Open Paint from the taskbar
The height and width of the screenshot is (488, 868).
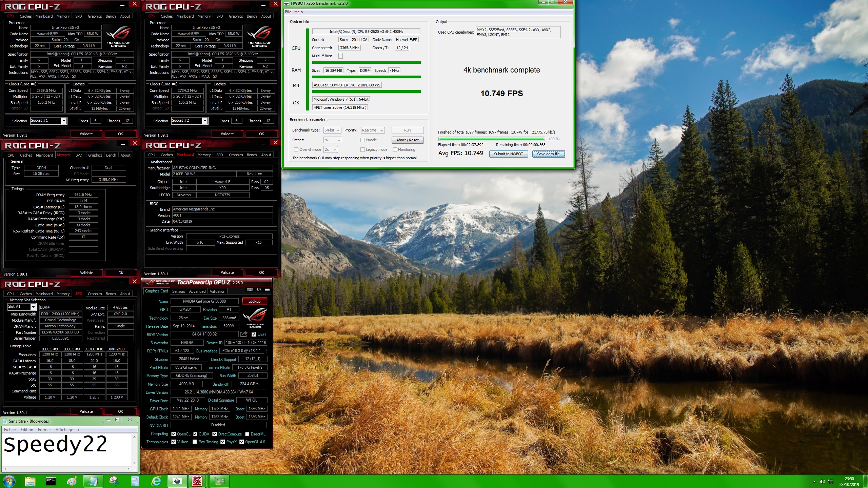72,481
